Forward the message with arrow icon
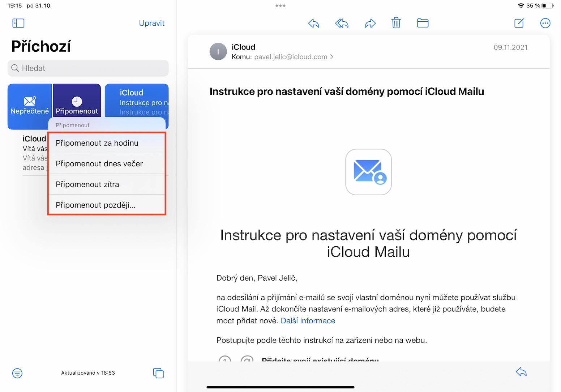Viewport: 561px width, 392px height. click(x=370, y=24)
